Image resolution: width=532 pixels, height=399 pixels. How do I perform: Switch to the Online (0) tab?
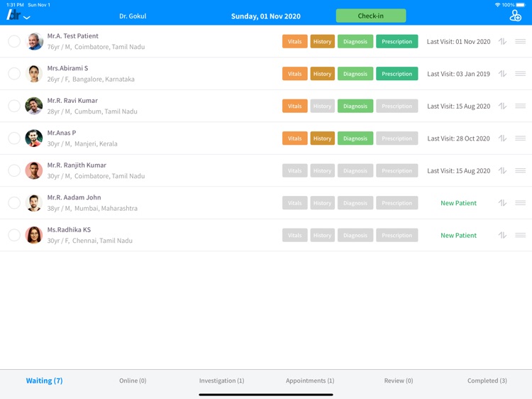(x=133, y=381)
